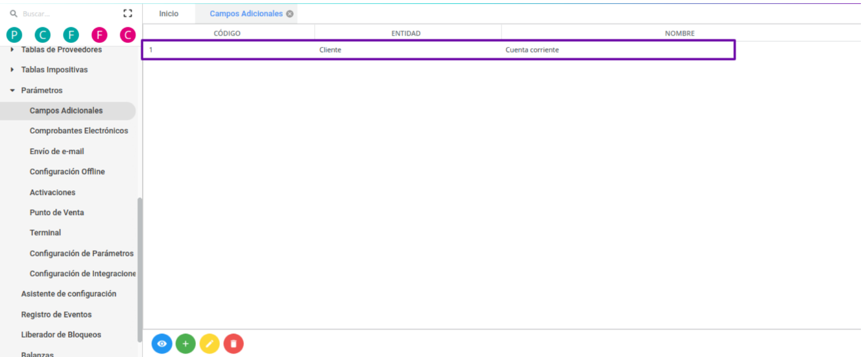Click the yellow pencil edit button

click(210, 343)
